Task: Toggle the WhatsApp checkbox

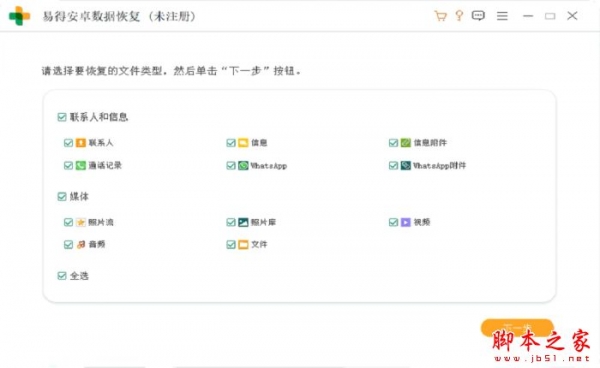Action: [231, 165]
